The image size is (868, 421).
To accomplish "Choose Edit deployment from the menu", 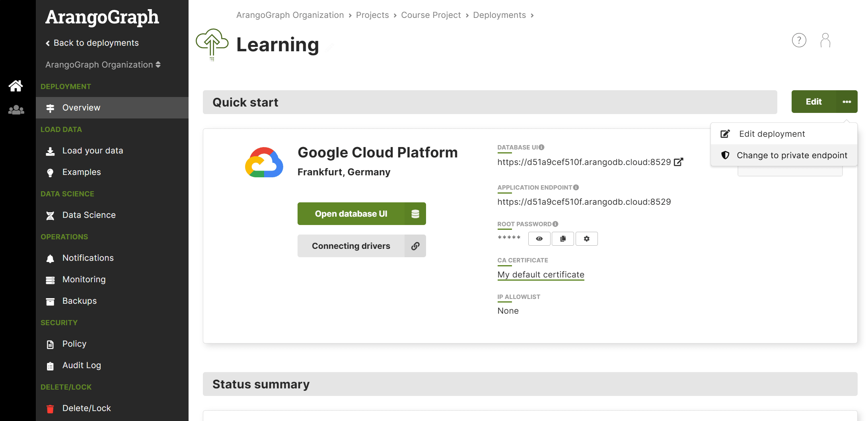I will (x=784, y=134).
